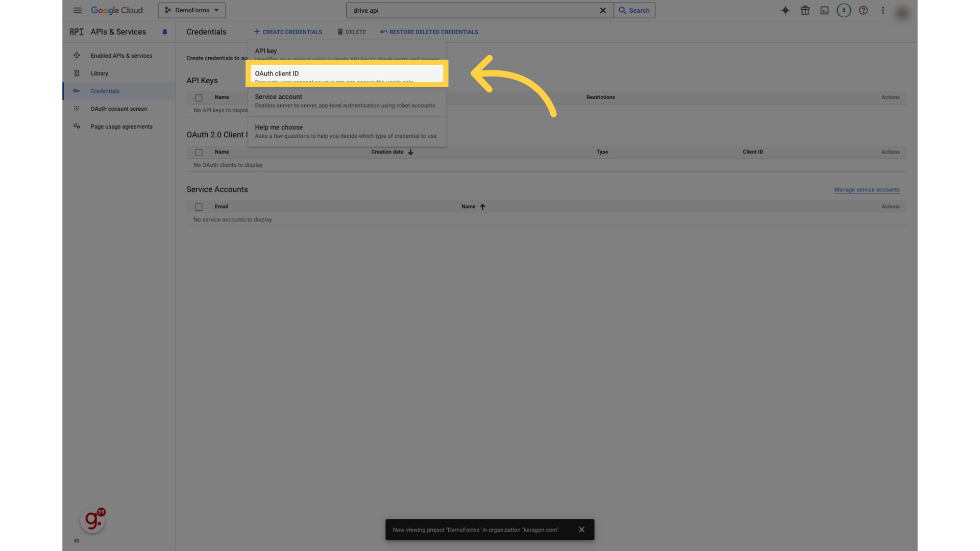Click the DELETE button in toolbar
The image size is (980, 551).
352,32
